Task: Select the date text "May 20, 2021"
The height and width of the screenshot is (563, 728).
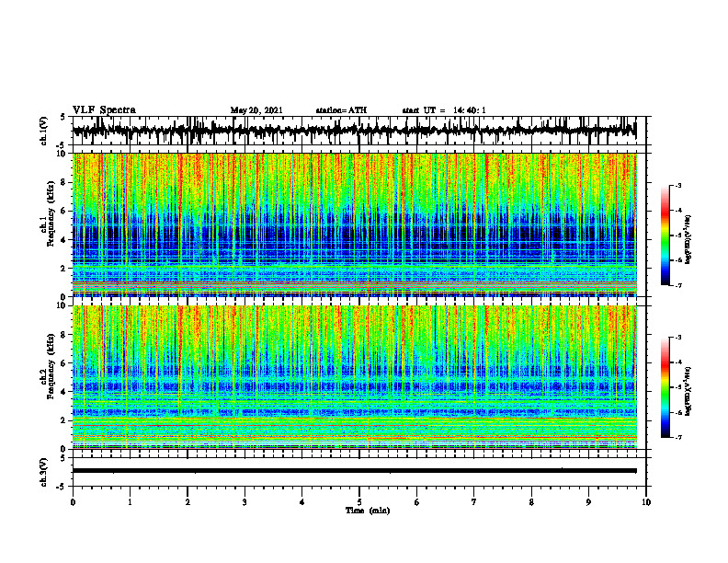Action: (256, 110)
